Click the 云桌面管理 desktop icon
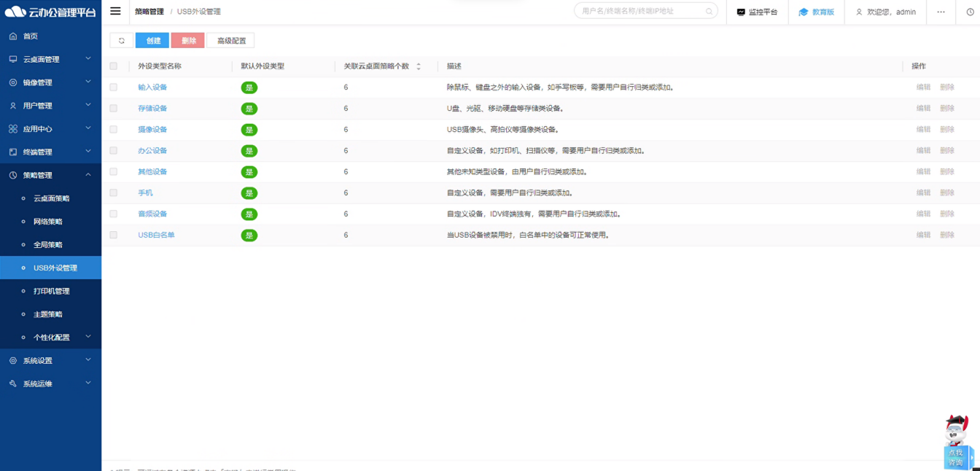This screenshot has height=471, width=980. tap(13, 59)
